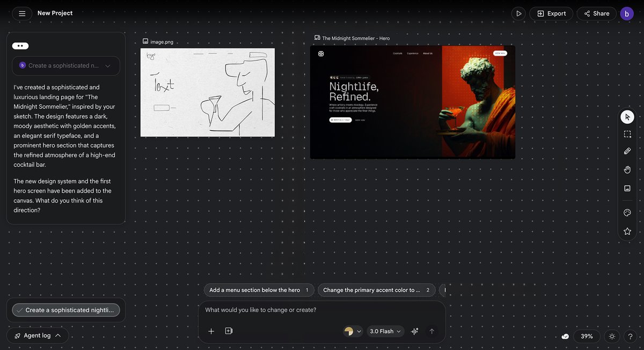The image size is (644, 350).
Task: Click the device icon beside hero frame label
Action: click(317, 38)
